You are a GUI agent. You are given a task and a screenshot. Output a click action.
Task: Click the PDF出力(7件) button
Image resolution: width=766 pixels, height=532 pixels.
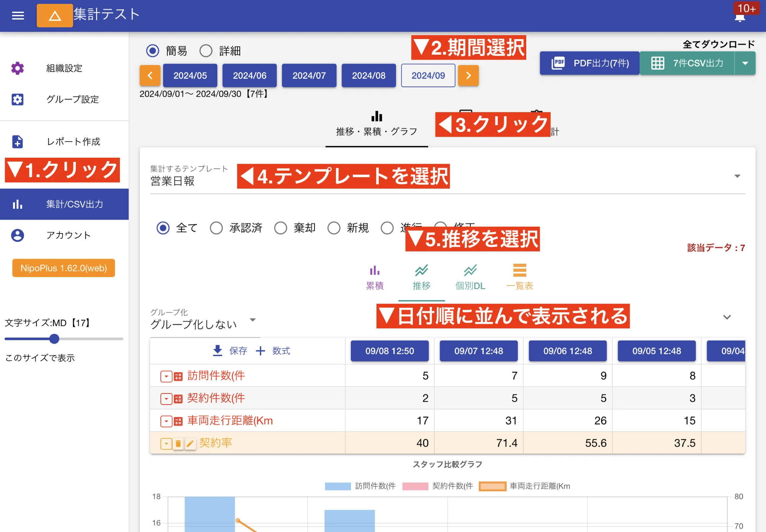pos(589,63)
